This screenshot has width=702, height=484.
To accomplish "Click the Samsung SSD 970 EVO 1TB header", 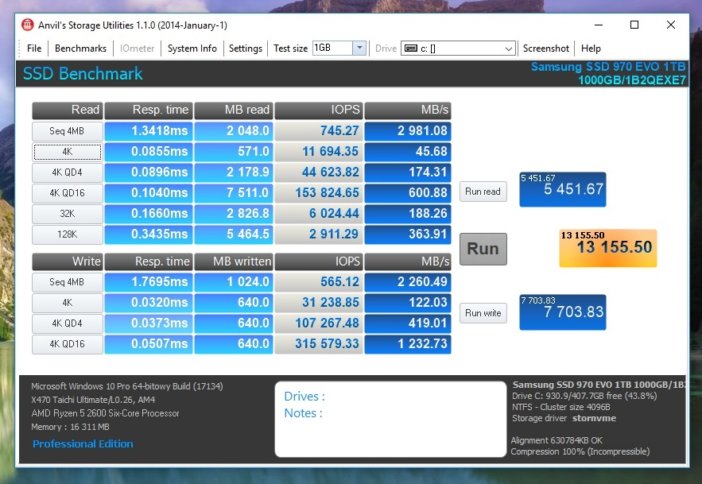I will click(608, 67).
